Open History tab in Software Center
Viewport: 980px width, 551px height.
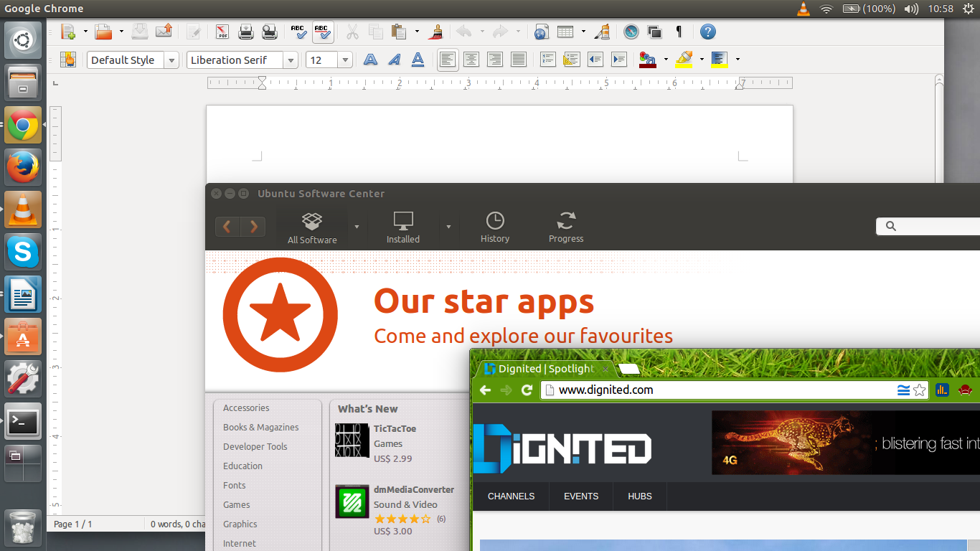point(495,228)
